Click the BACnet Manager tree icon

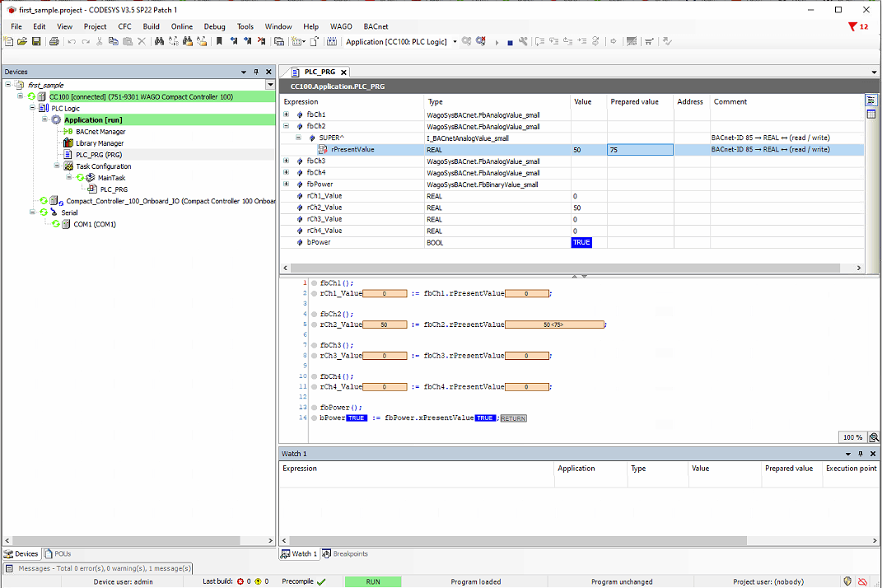(x=68, y=132)
